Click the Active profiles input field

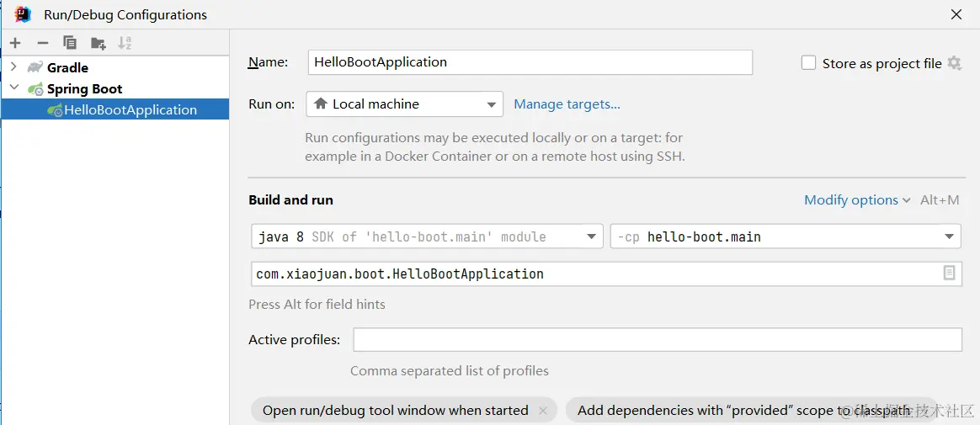[657, 340]
